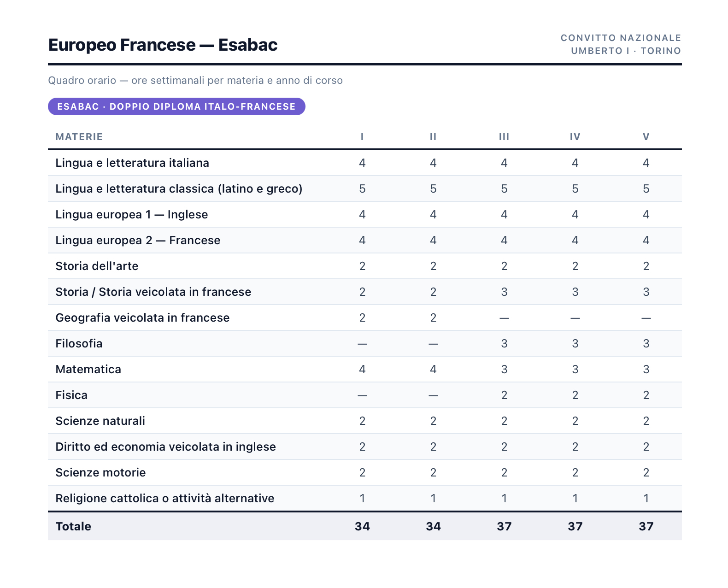The height and width of the screenshot is (588, 728).
Task: Click the Totale value 37 for year V
Action: tap(646, 526)
